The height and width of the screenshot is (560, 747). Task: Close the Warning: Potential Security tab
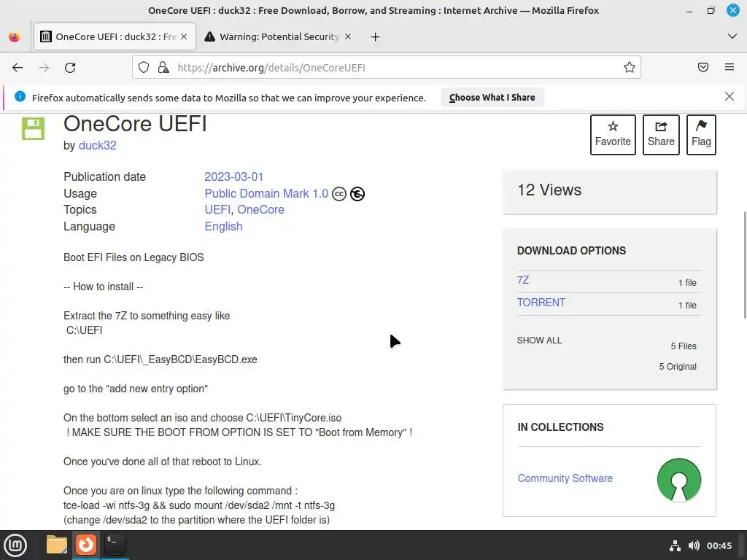tap(348, 36)
